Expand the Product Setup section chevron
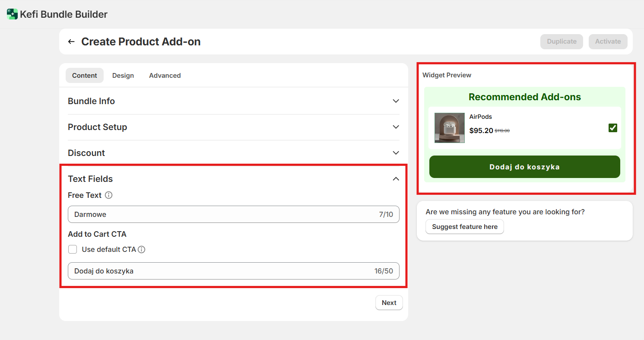Screen dimensions: 644x340 click(x=396, y=127)
